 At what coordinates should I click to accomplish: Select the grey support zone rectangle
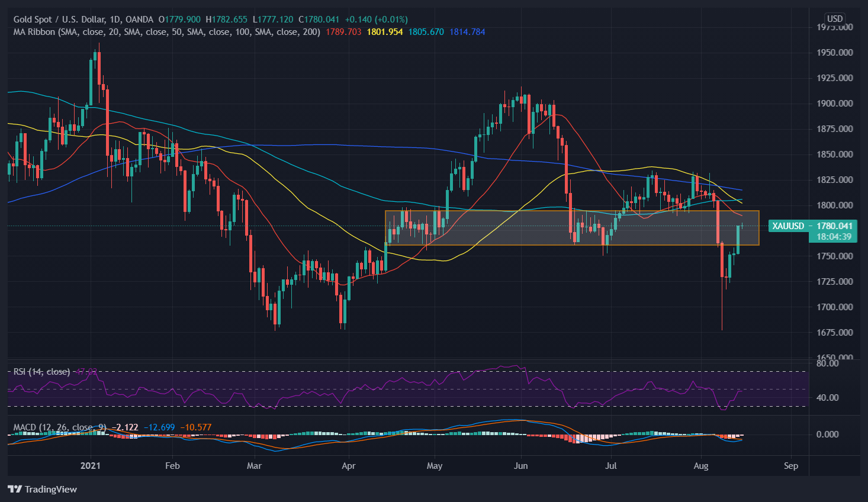pos(572,228)
